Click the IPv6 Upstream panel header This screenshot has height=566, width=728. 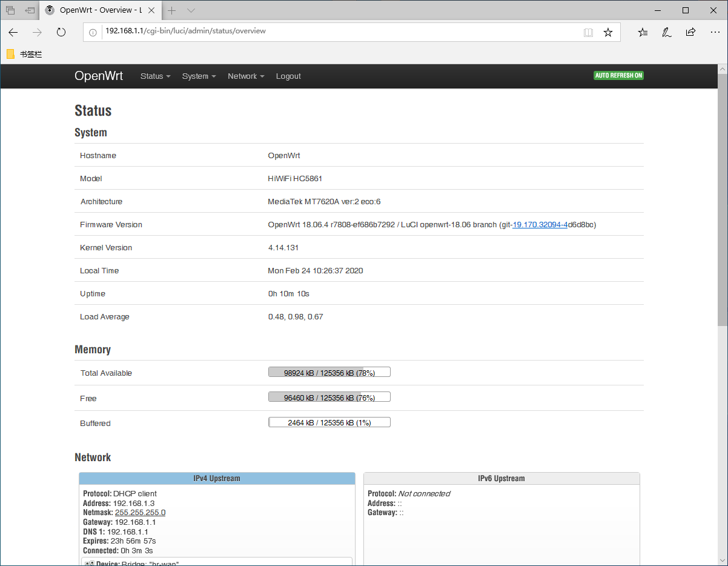[501, 478]
